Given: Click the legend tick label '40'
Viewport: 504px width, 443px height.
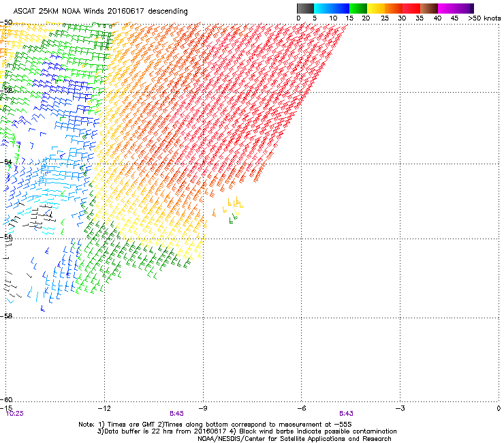Looking at the screenshot, I should click(437, 18).
